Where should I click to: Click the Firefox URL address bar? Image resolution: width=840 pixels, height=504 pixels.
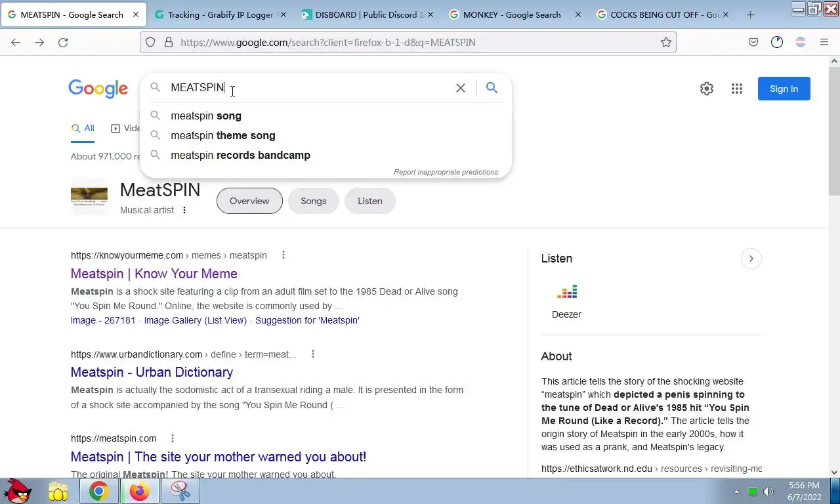(x=408, y=42)
